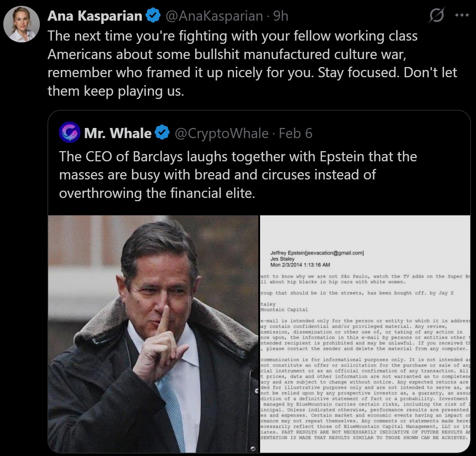Open the three-dot more options menu
This screenshot has width=476, height=456.
point(462,15)
